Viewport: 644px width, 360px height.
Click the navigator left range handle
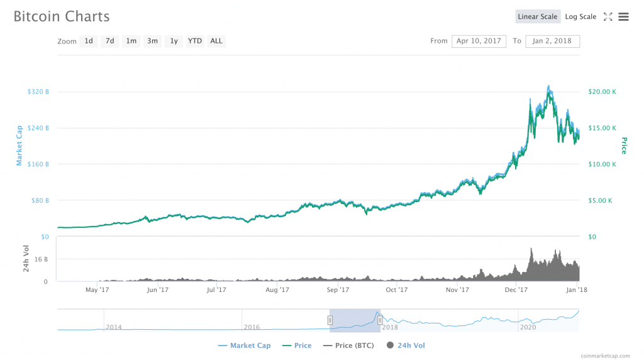[x=330, y=320]
